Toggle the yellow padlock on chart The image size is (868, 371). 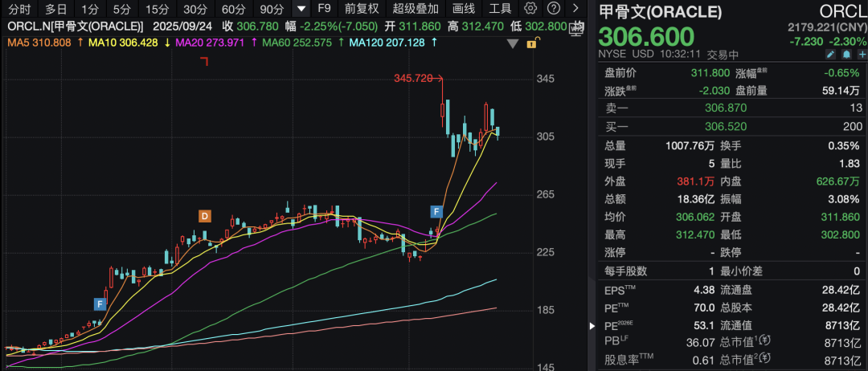531,43
